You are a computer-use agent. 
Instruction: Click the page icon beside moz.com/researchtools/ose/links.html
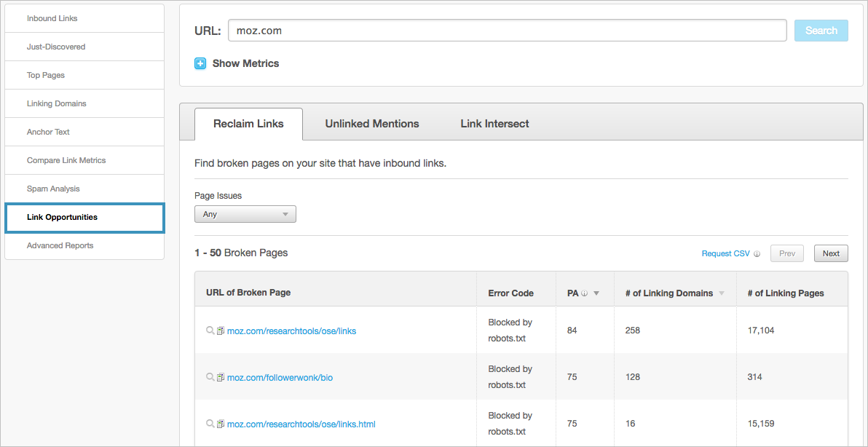click(x=221, y=424)
